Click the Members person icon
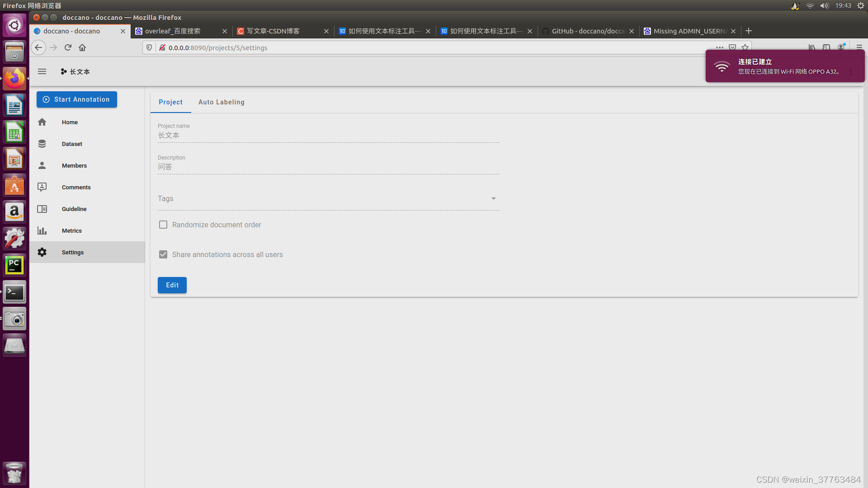Image resolution: width=868 pixels, height=488 pixels. tap(42, 165)
